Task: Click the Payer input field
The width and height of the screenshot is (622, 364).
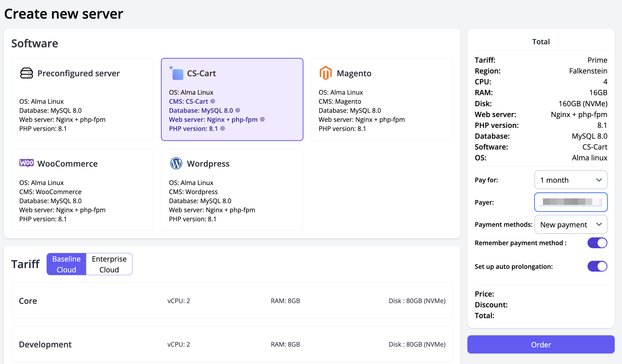Action: [571, 202]
